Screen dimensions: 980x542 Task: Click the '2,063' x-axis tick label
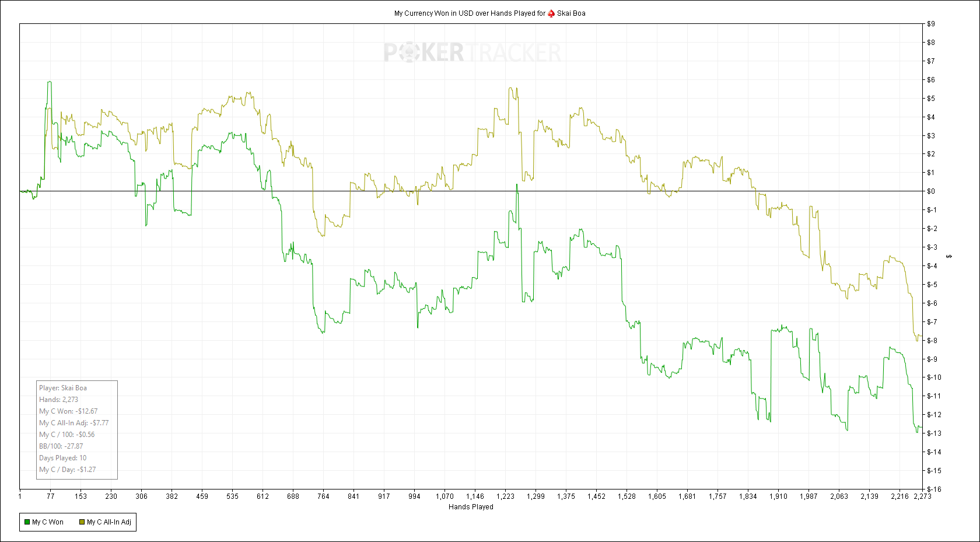[839, 496]
